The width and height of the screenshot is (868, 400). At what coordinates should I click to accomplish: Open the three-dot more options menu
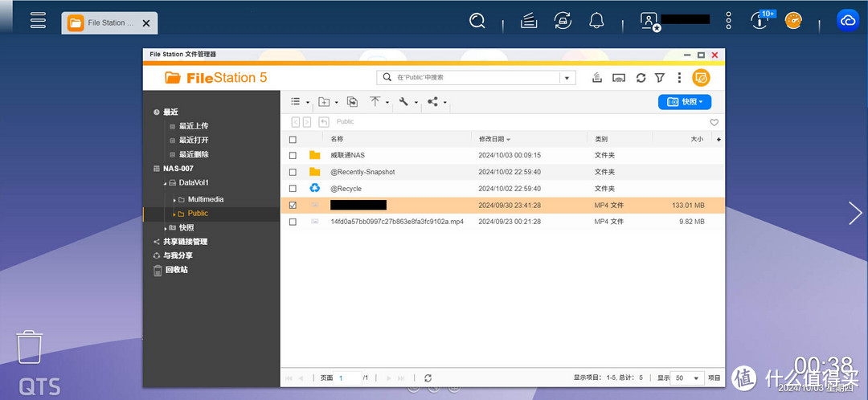click(728, 21)
